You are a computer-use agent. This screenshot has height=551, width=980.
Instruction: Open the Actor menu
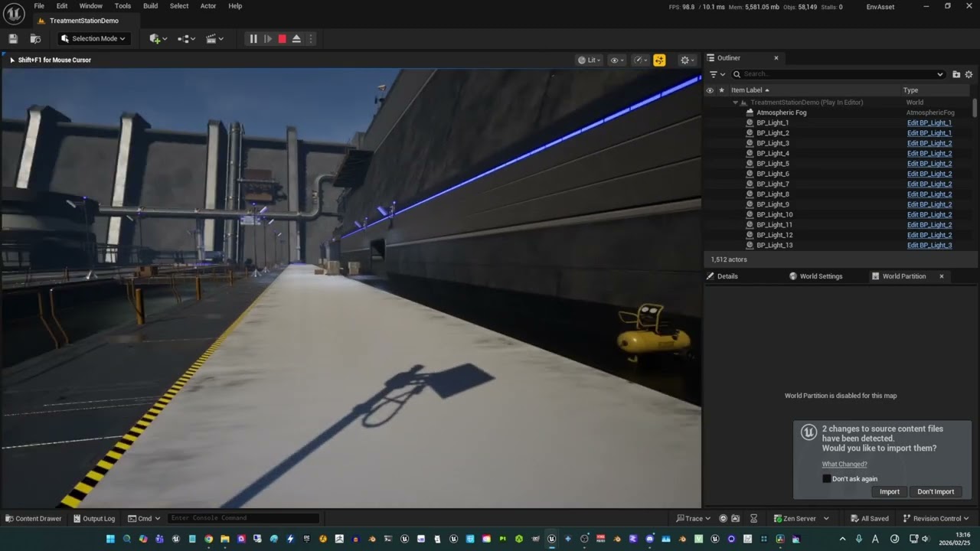208,5
